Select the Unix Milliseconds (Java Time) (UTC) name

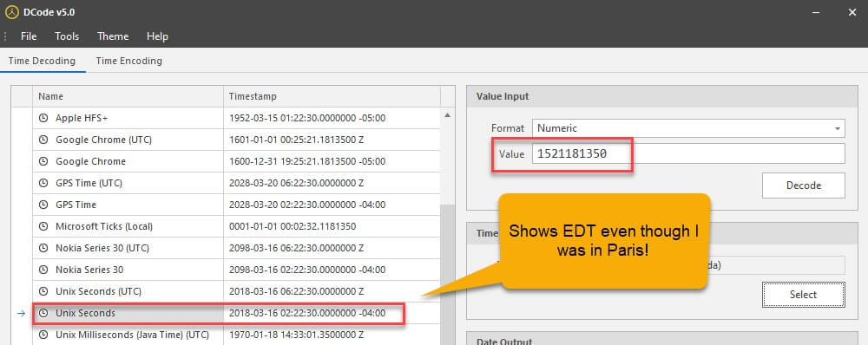(x=132, y=335)
